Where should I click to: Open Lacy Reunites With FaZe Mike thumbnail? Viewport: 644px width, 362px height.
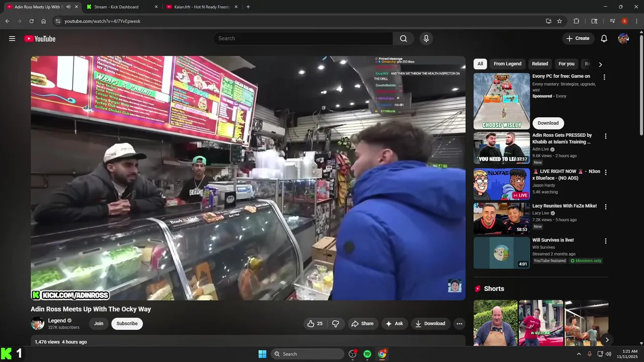pos(502,219)
